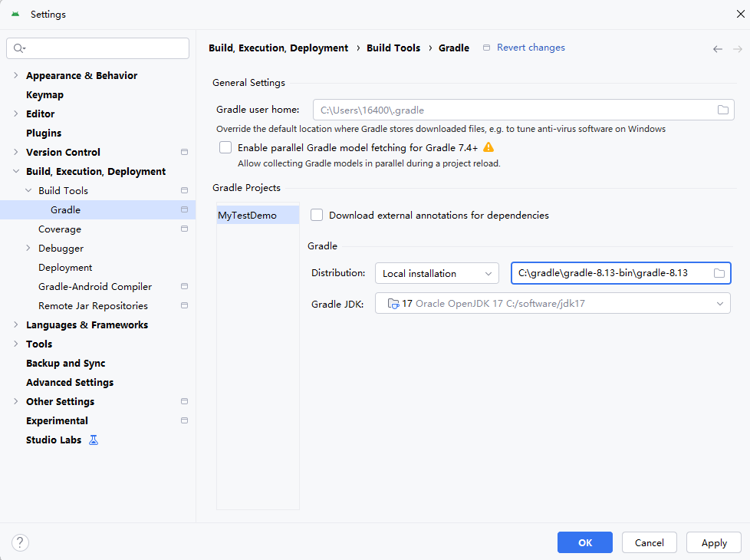Click the Gradle user home path field

(523, 110)
